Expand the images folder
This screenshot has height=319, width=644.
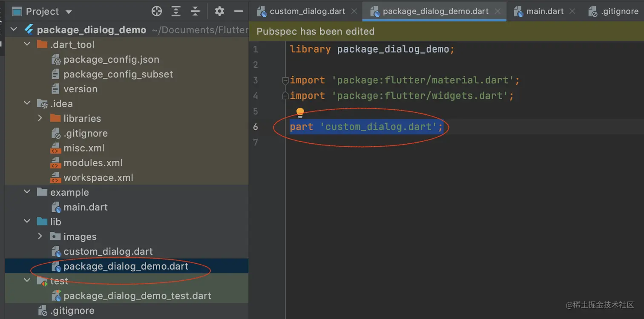click(40, 236)
